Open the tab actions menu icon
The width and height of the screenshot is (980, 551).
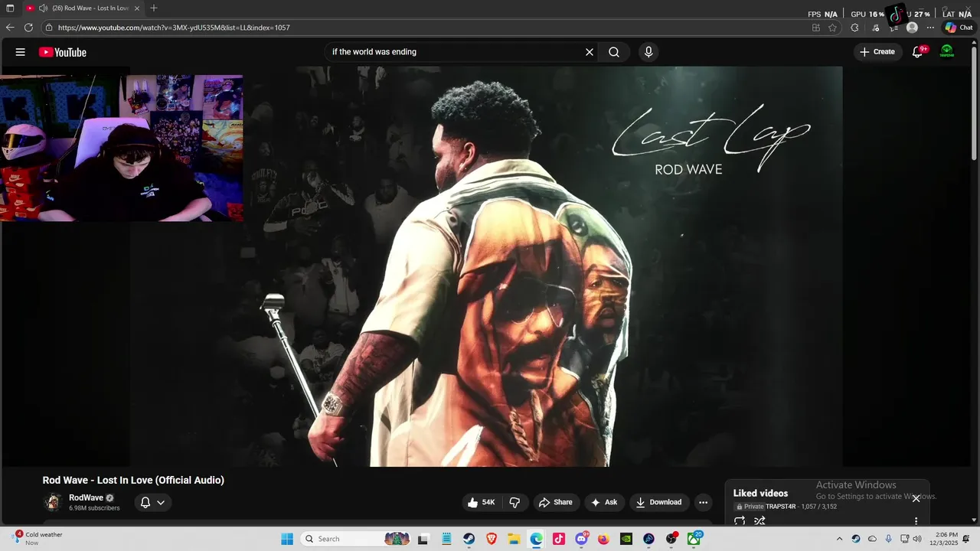(10, 8)
